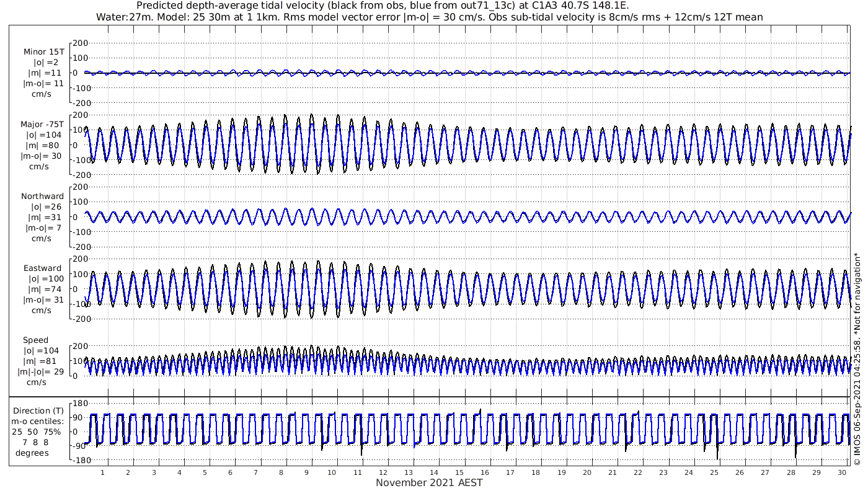Select the 'Eastward' panel label

43,268
